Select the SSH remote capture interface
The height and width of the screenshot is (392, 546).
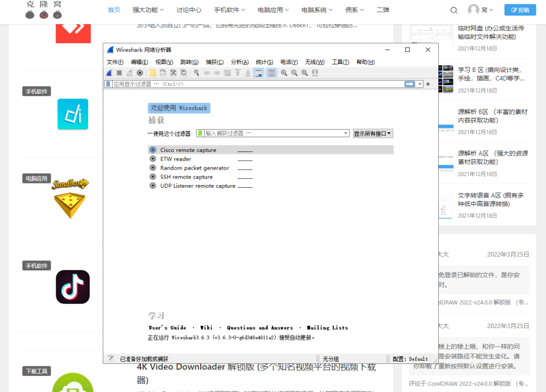270,177
